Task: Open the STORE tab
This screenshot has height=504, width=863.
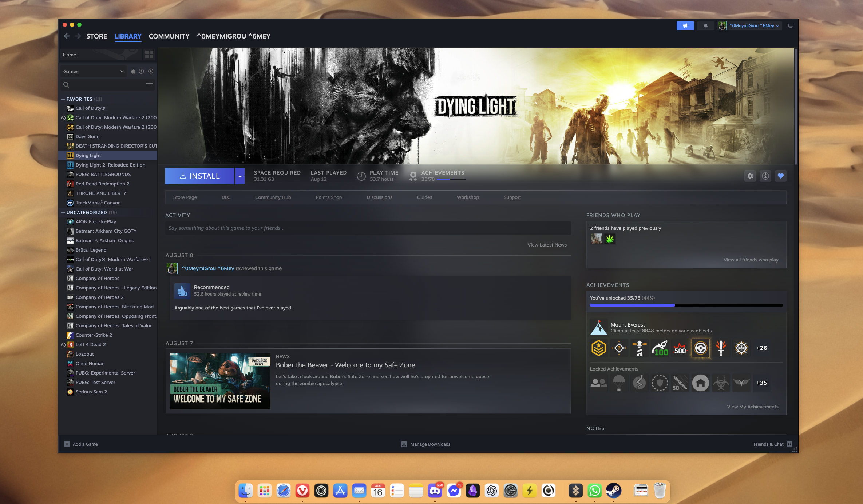Action: pyautogui.click(x=96, y=36)
